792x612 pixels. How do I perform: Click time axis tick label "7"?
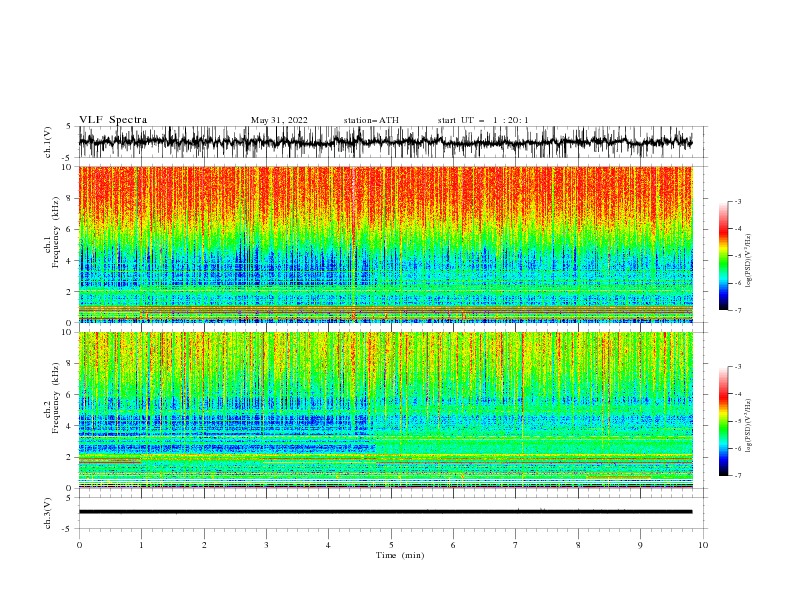(x=516, y=545)
